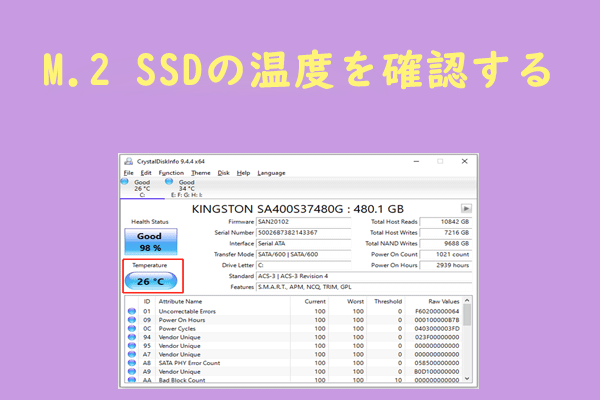Click the Interface field Serial ATA
Image resolution: width=600 pixels, height=400 pixels.
(x=303, y=243)
